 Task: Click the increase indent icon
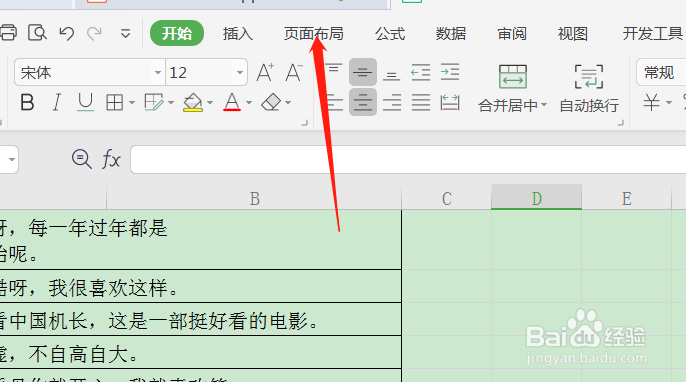450,72
